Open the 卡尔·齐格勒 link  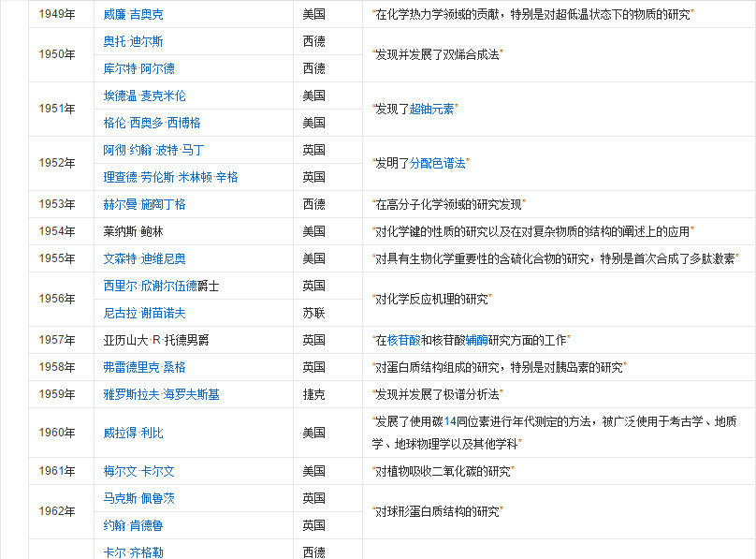[x=133, y=552]
